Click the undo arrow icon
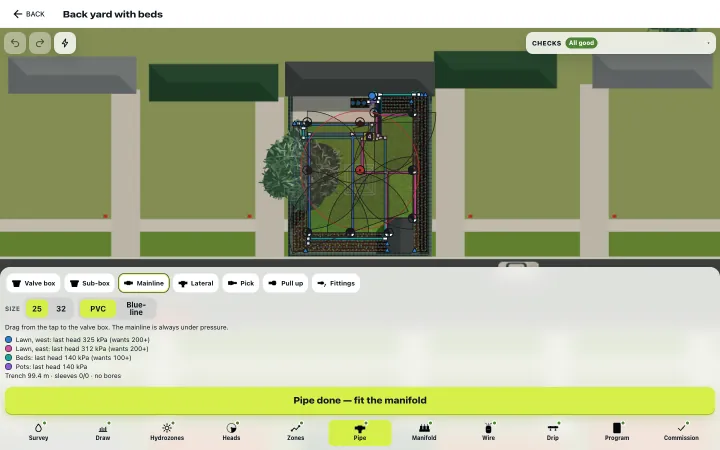 tap(15, 43)
